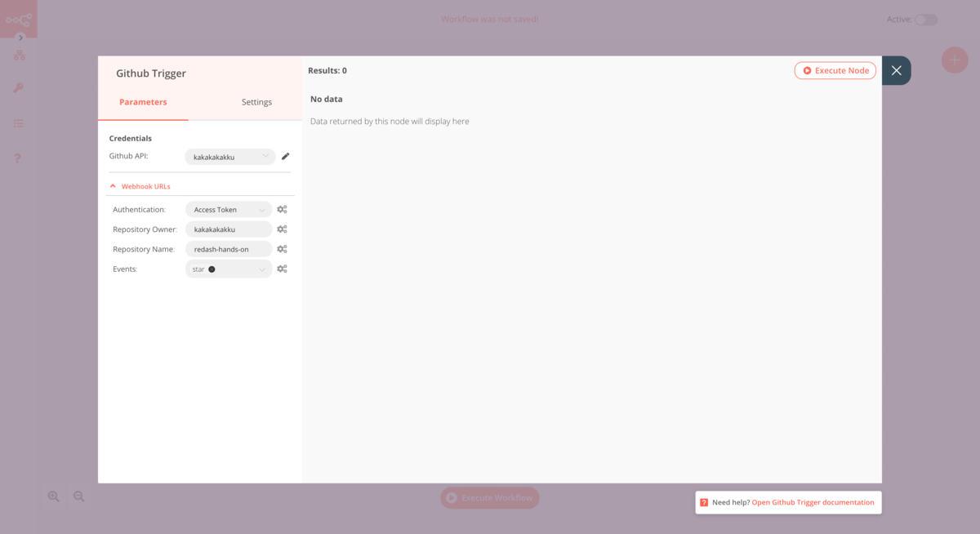Viewport: 980px width, 534px height.
Task: Click the 'Workflow was not saved!' message
Action: point(490,19)
